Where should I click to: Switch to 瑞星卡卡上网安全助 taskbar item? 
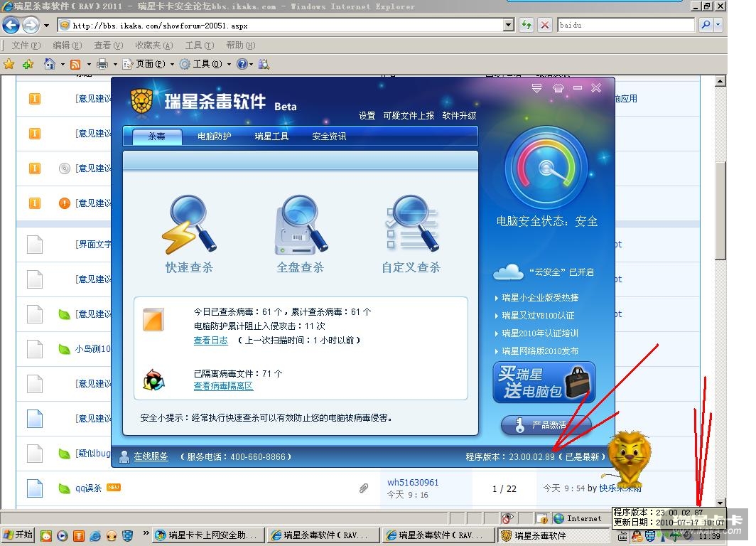209,535
